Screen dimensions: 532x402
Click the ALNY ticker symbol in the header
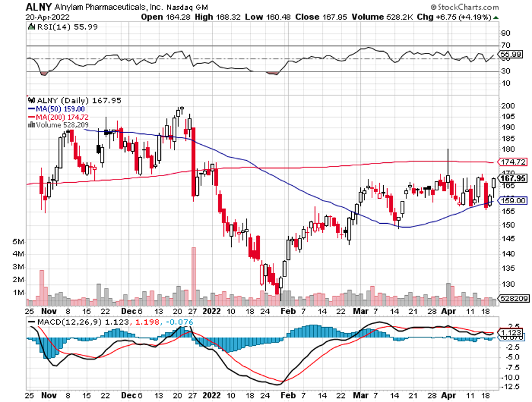tap(39, 7)
